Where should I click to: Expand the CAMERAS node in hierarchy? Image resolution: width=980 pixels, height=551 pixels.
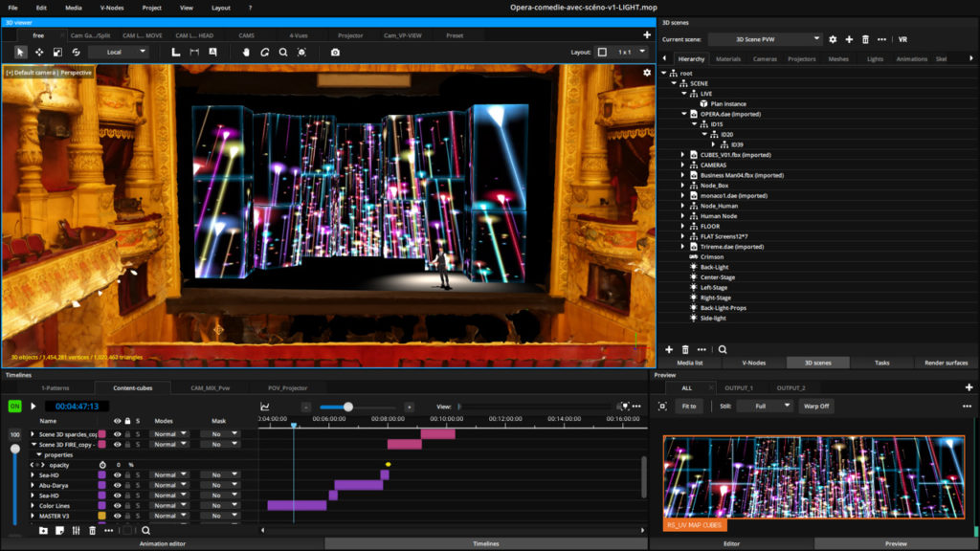point(682,165)
